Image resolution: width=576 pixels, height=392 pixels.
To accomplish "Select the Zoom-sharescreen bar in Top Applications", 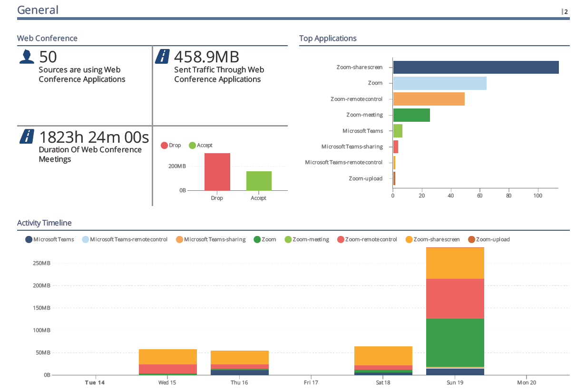I will pos(476,67).
